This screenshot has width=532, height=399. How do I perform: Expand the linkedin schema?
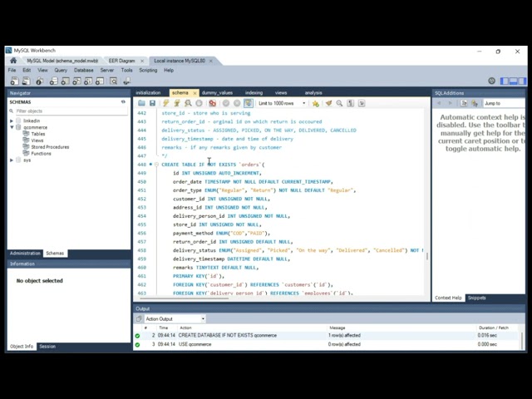click(12, 121)
